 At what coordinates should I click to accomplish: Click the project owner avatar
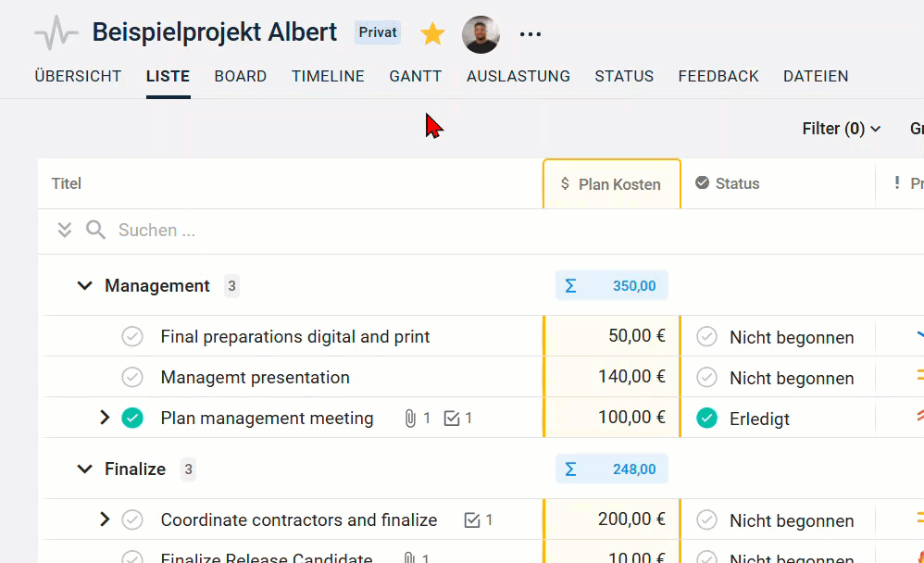tap(481, 34)
